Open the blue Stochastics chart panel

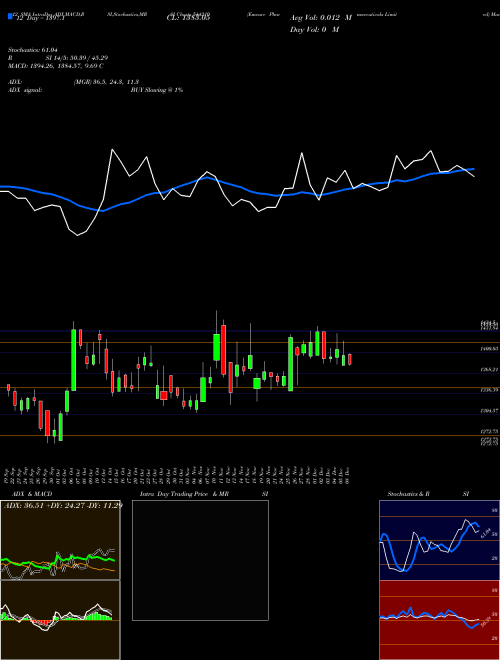tap(439, 540)
